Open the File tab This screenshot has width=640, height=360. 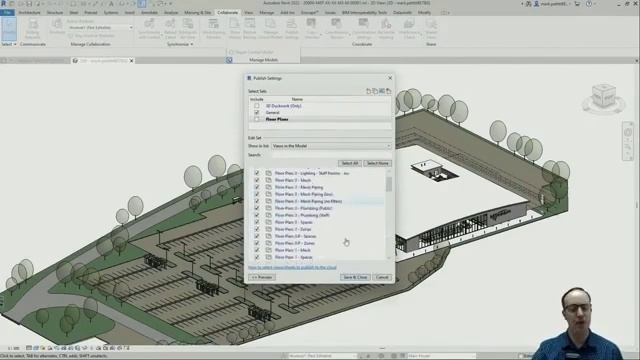[7, 13]
